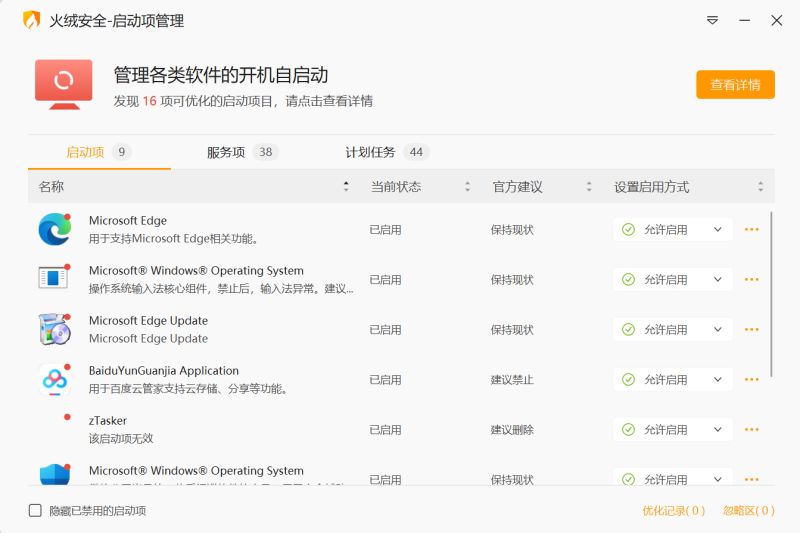The image size is (800, 533).
Task: Click the 设置启用方式 column header
Action: pyautogui.click(x=652, y=187)
